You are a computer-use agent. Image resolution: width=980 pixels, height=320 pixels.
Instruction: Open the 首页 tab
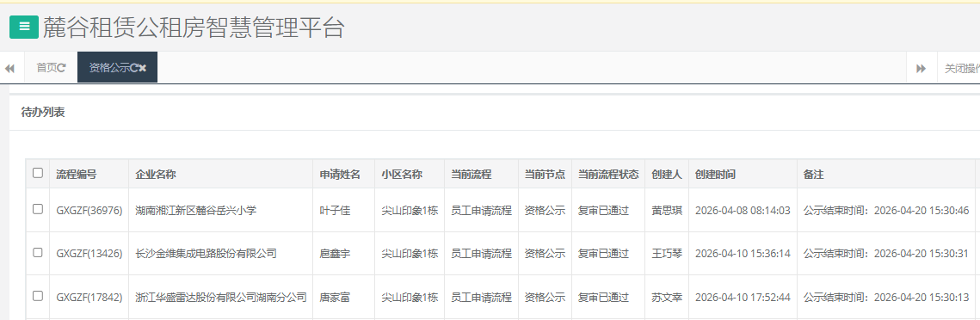51,67
